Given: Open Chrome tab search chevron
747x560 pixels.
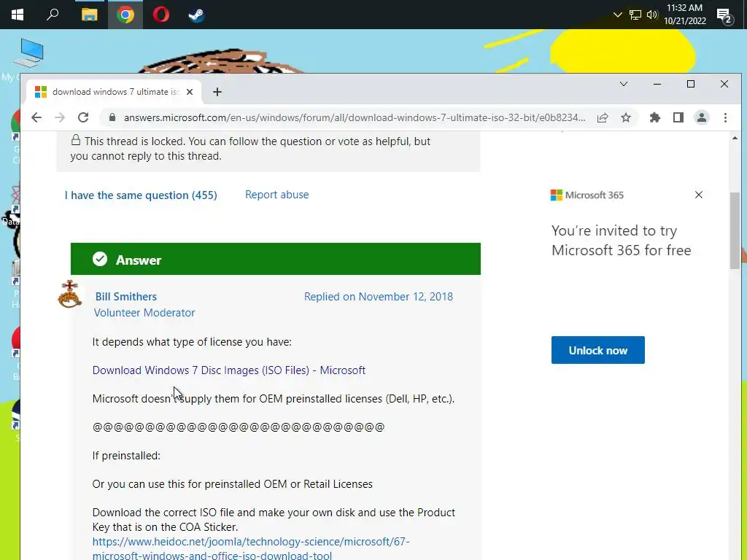Looking at the screenshot, I should 624,85.
